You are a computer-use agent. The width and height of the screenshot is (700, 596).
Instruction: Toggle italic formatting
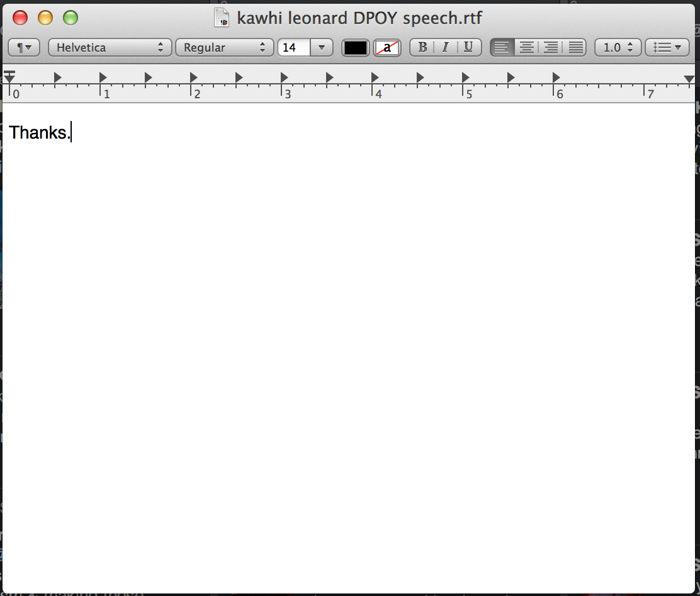[x=445, y=47]
